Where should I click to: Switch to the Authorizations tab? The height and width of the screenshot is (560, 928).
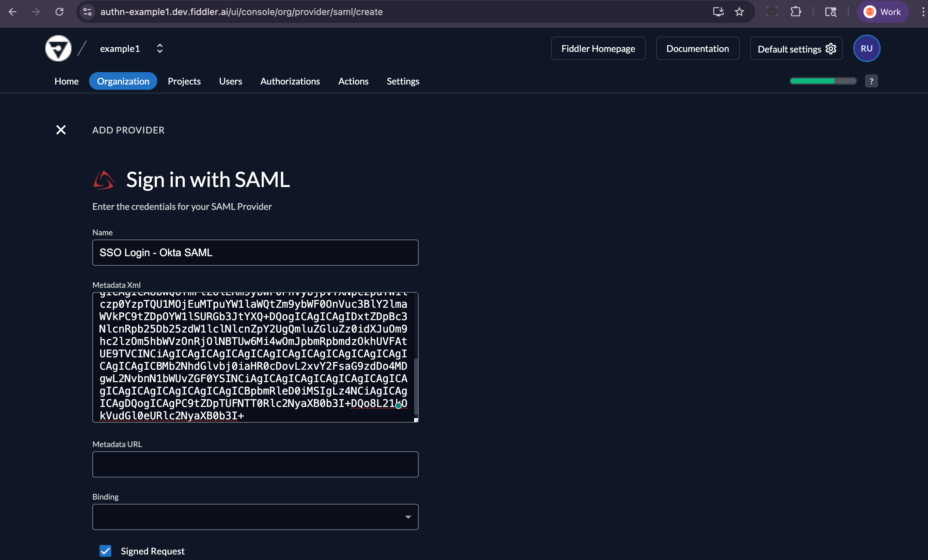pyautogui.click(x=290, y=81)
